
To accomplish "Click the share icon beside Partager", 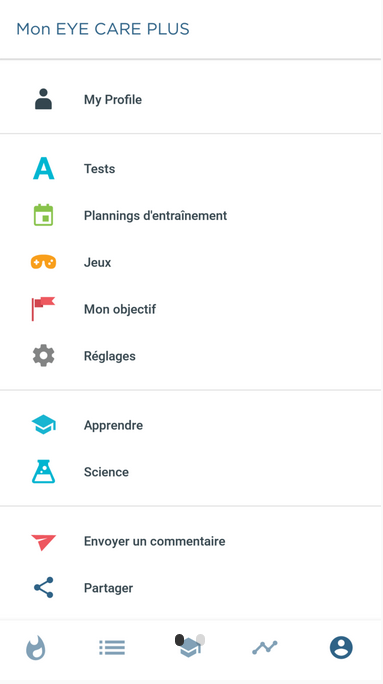I will (44, 588).
